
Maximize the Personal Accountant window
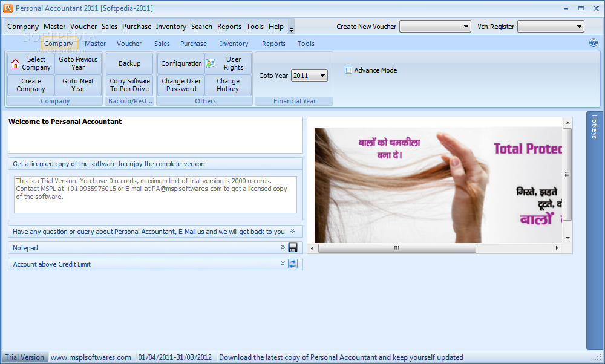(x=581, y=8)
